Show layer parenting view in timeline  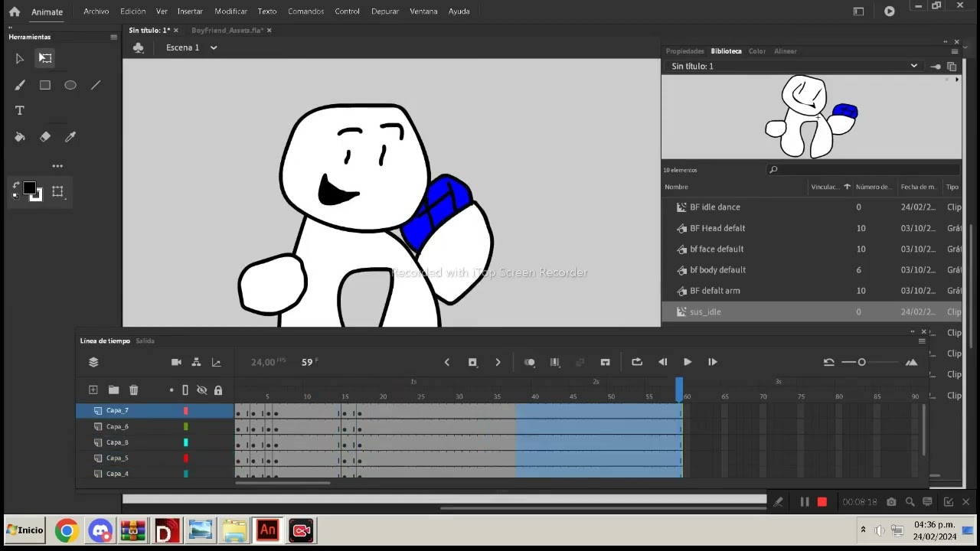196,362
